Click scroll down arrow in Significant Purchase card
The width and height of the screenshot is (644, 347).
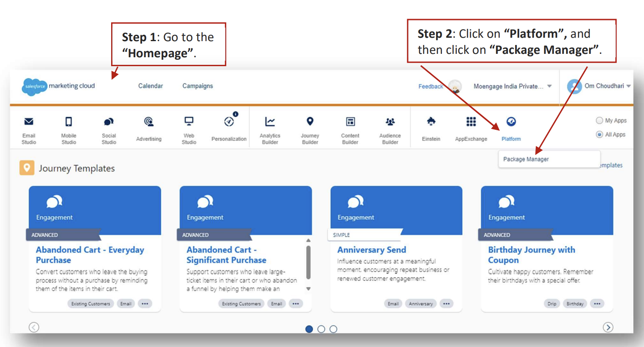308,288
